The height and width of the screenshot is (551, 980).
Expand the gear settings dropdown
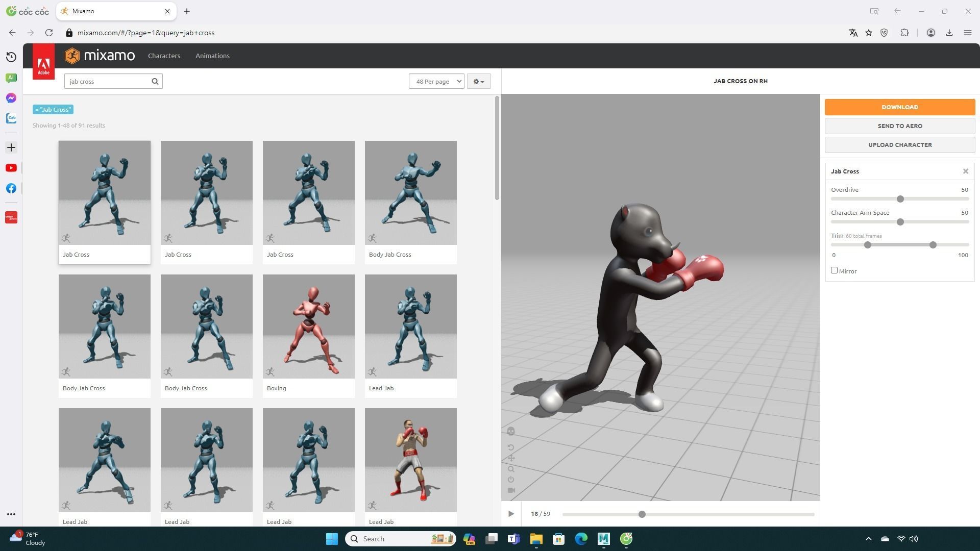(x=478, y=82)
